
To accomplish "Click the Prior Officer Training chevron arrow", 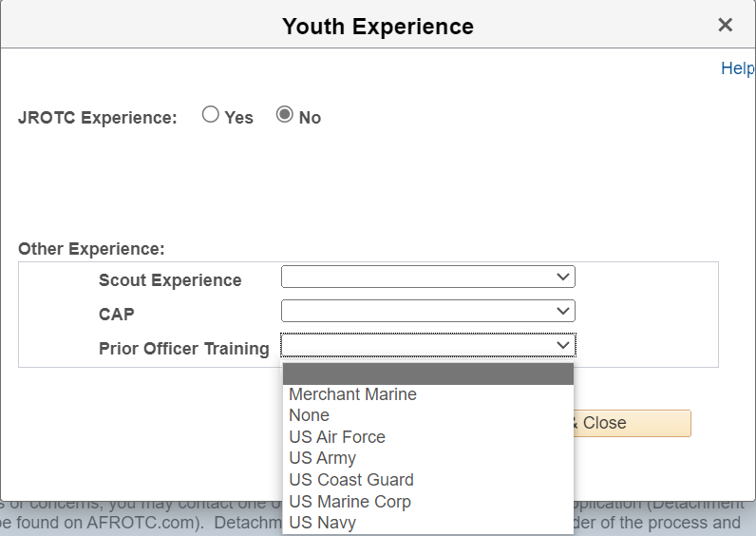I will (x=563, y=344).
